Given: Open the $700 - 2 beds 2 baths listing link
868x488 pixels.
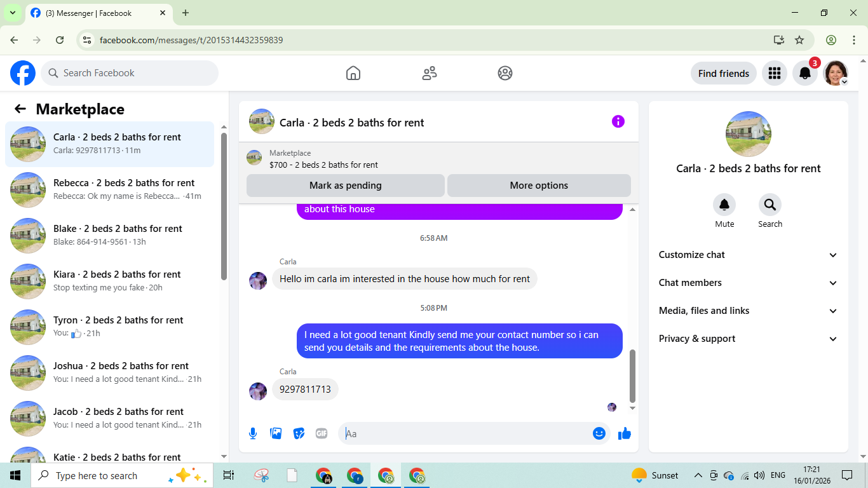Looking at the screenshot, I should point(323,165).
